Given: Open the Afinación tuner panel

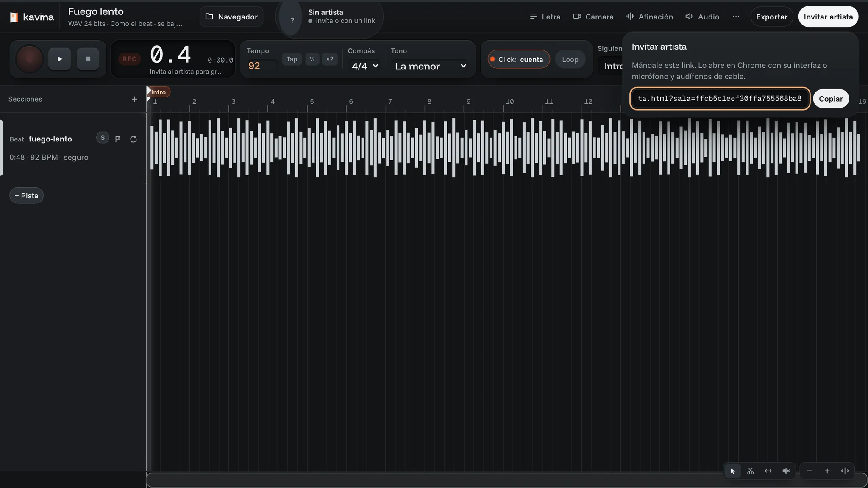Looking at the screenshot, I should click(650, 17).
